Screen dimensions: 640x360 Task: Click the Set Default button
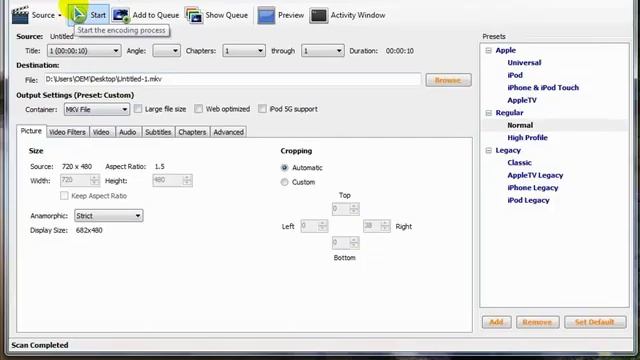(595, 322)
